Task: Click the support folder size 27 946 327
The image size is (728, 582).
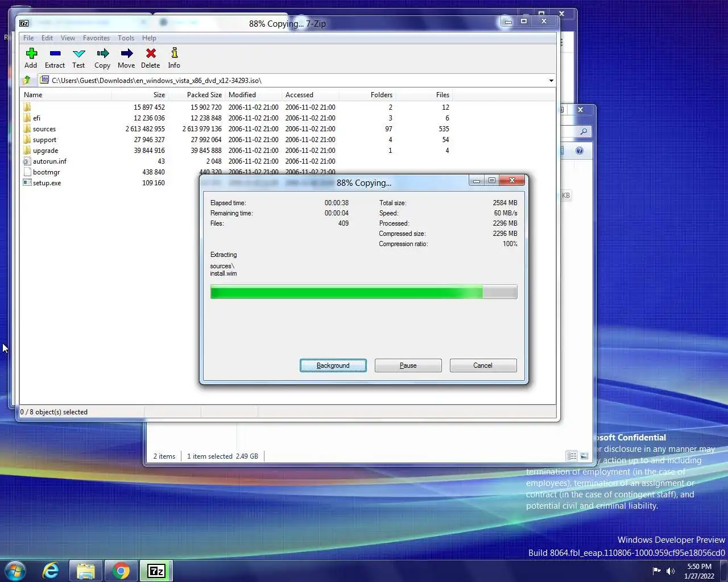Action: [150, 140]
